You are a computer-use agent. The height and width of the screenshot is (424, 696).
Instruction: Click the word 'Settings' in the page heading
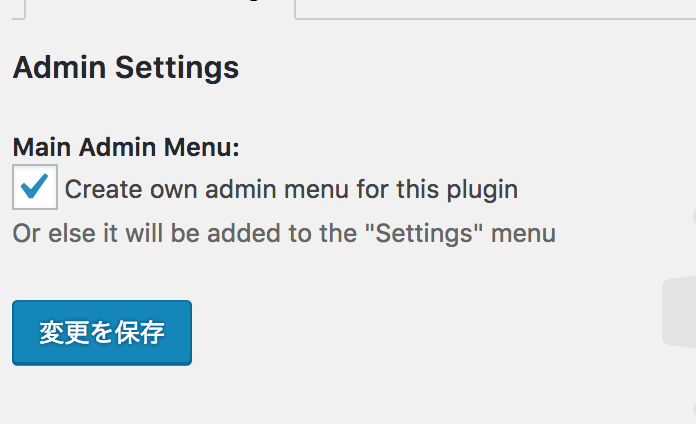point(177,68)
